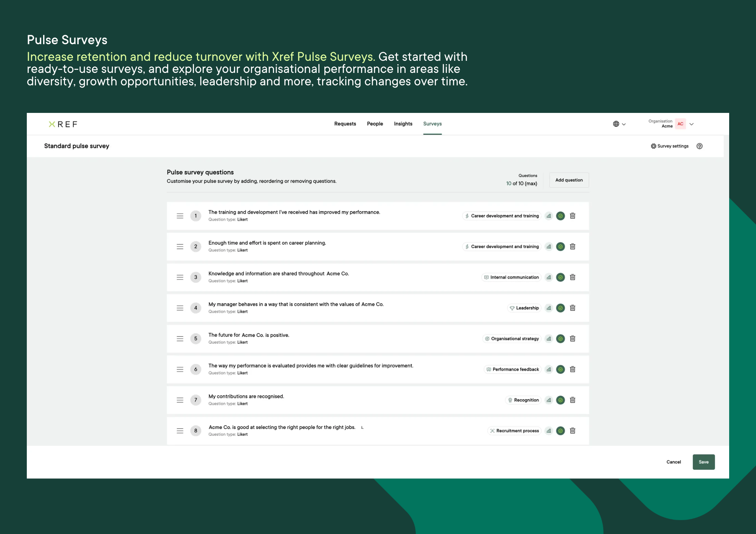Click bar chart icon on question 3
Viewport: 756px width, 534px height.
549,277
